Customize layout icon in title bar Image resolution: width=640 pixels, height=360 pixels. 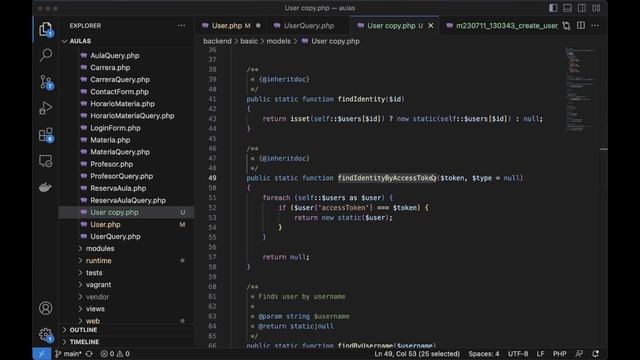[x=596, y=8]
